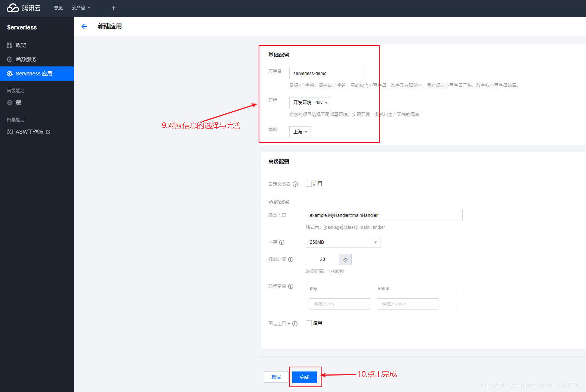Click info icon next to 环境变量

click(x=291, y=286)
